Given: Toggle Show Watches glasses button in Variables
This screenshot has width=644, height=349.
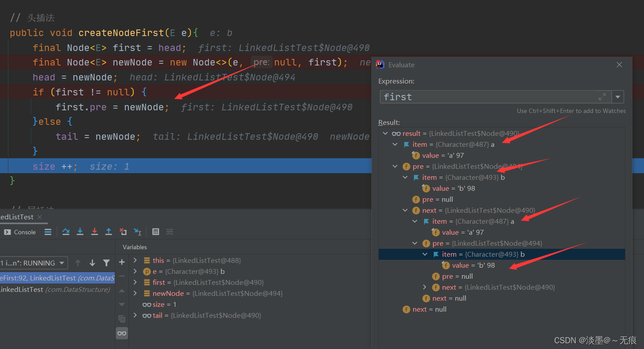Looking at the screenshot, I should 122,333.
